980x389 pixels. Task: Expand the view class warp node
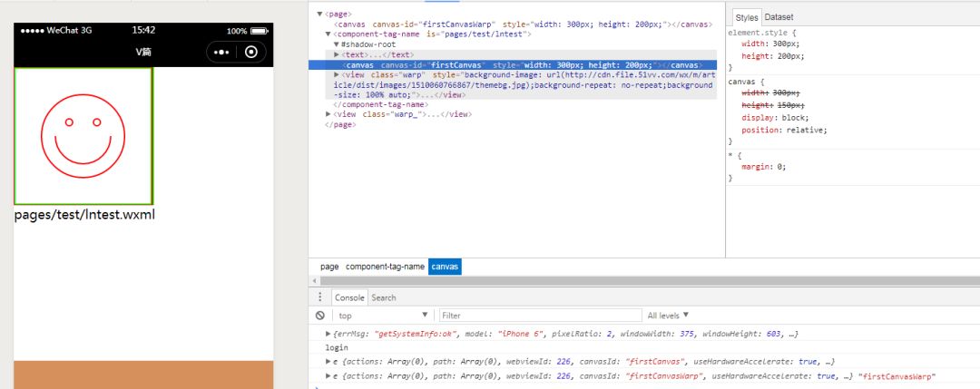pos(337,75)
